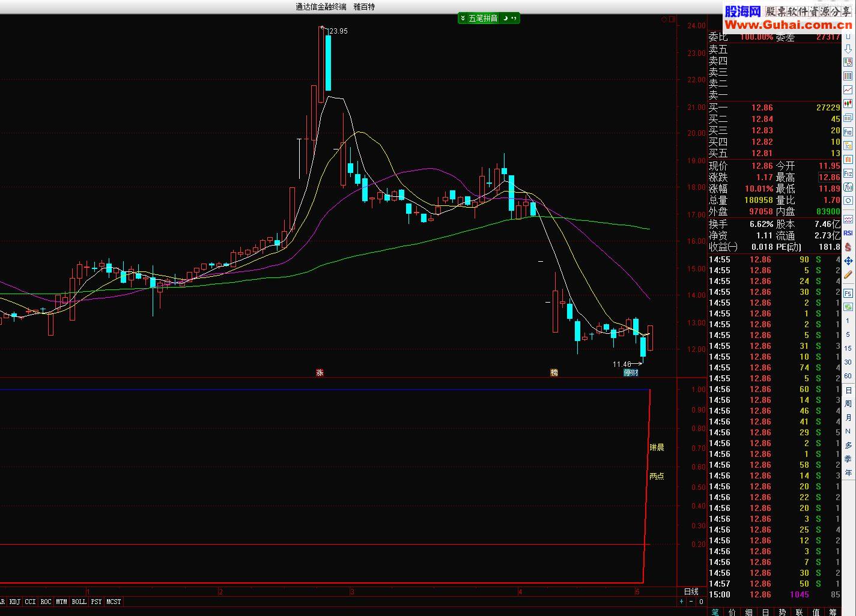Image resolution: width=856 pixels, height=616 pixels.
Task: Select quarterly period 季 button
Action: [x=848, y=459]
